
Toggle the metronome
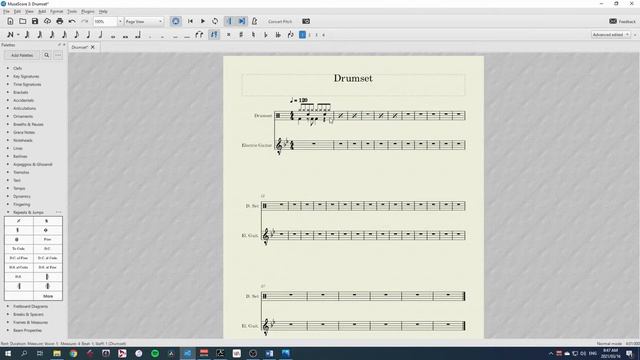tap(254, 21)
